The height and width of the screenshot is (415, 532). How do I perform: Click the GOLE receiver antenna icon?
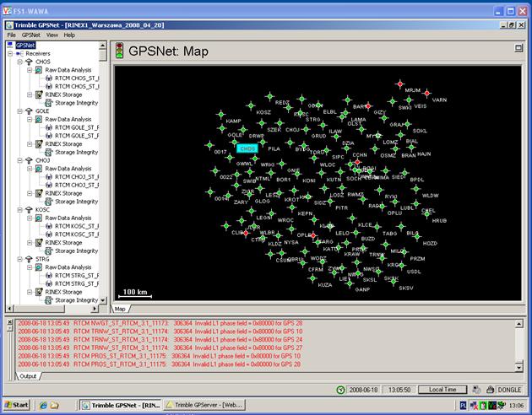point(30,111)
